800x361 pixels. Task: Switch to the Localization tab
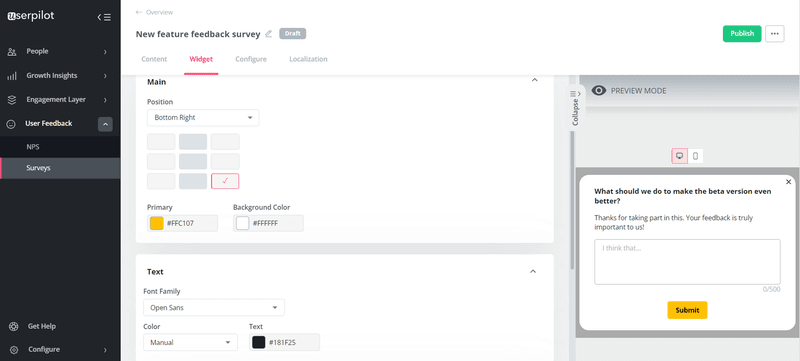point(308,59)
